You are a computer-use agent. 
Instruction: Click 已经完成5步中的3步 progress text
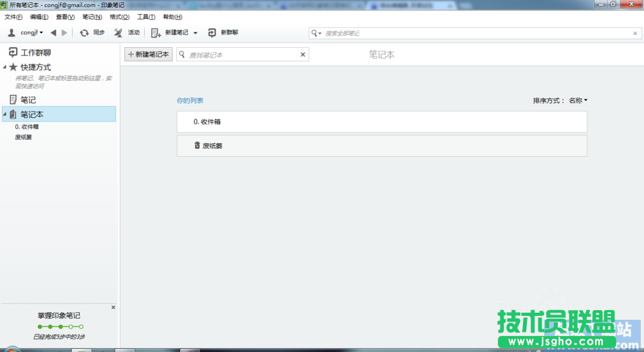59,337
